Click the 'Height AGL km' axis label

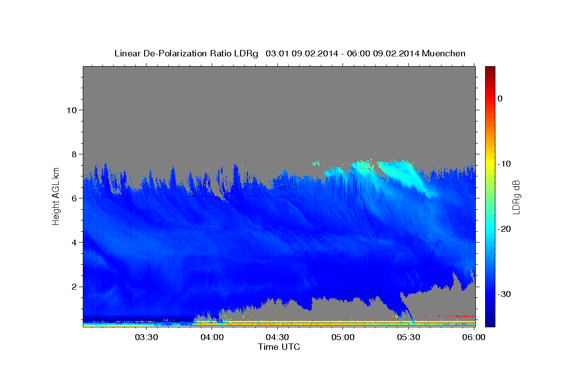pos(56,196)
